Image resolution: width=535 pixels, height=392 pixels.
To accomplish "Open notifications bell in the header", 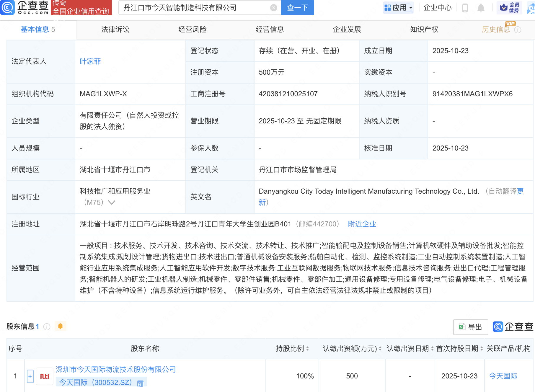I will coord(481,8).
